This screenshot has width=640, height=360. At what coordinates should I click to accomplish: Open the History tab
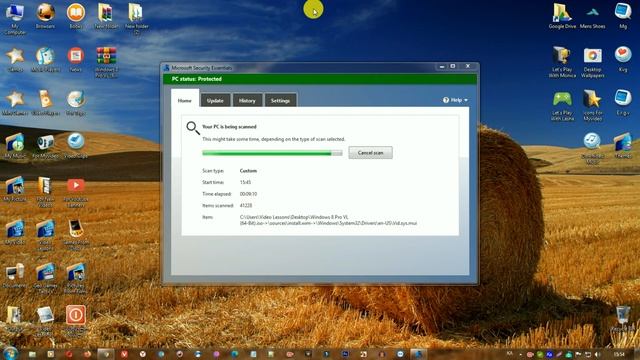point(247,100)
